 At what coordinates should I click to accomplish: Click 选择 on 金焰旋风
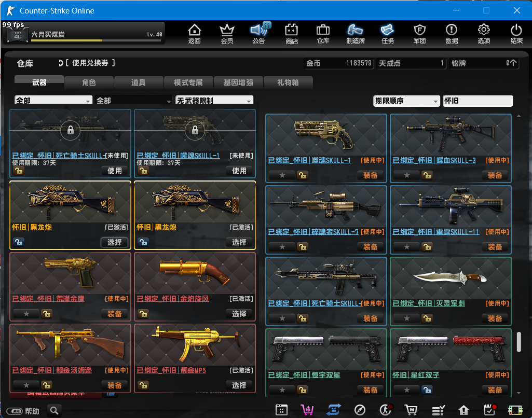pyautogui.click(x=239, y=314)
